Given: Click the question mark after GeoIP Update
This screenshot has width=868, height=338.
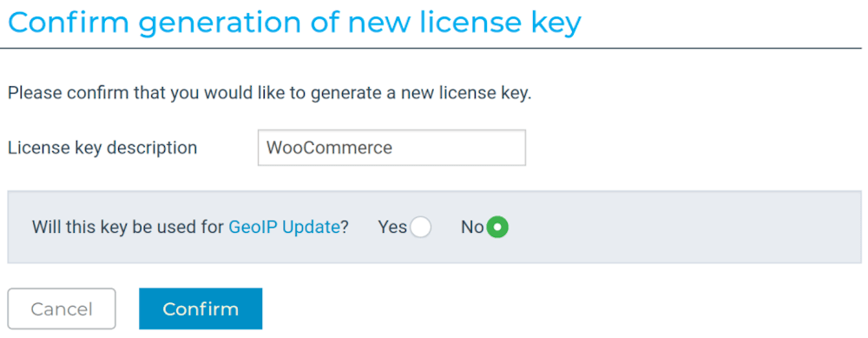Looking at the screenshot, I should (x=345, y=227).
